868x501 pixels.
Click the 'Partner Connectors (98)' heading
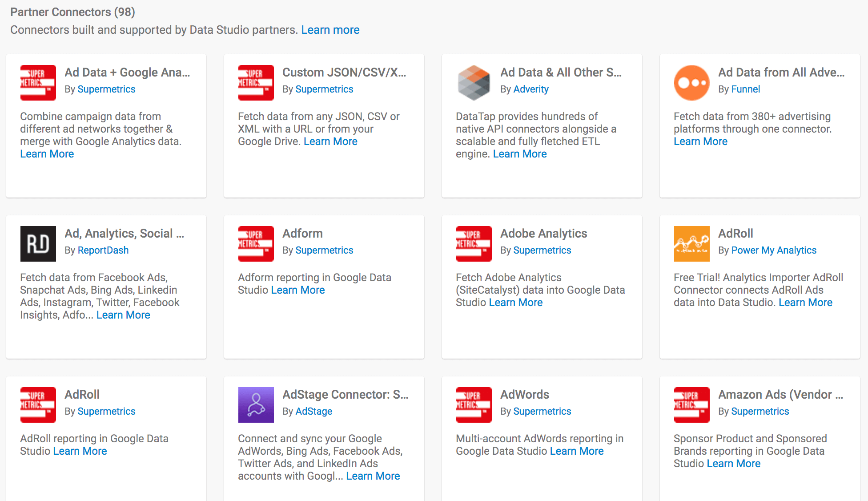pyautogui.click(x=72, y=12)
